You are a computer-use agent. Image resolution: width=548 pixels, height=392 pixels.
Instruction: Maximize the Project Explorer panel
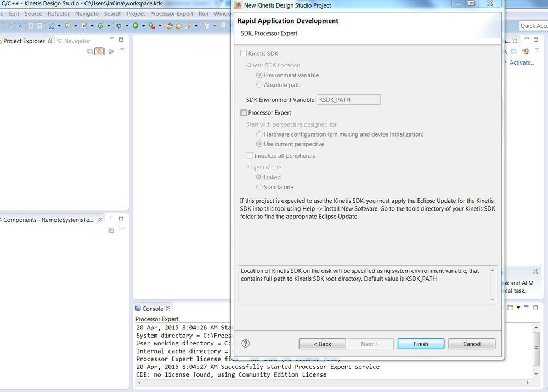click(x=121, y=39)
